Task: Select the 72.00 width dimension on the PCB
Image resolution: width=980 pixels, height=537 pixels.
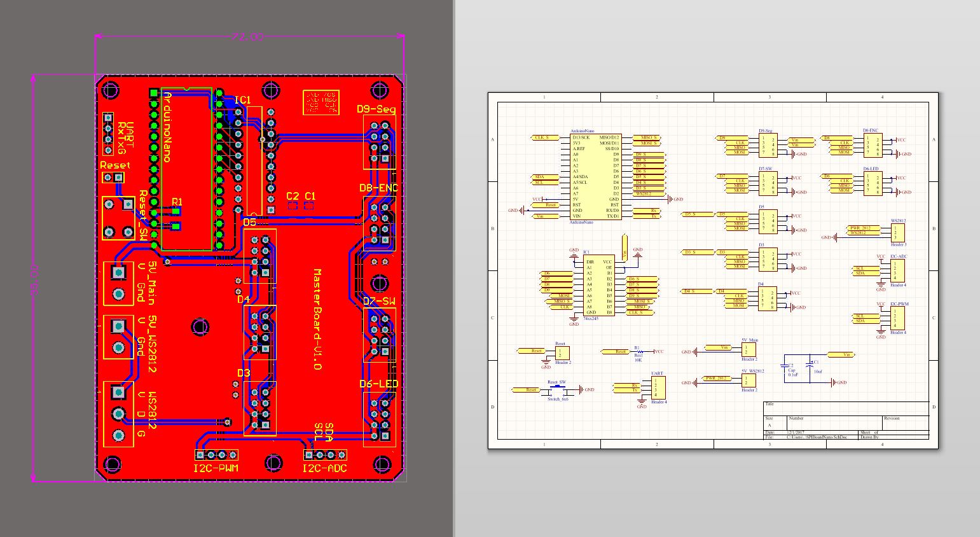Action: tap(248, 38)
